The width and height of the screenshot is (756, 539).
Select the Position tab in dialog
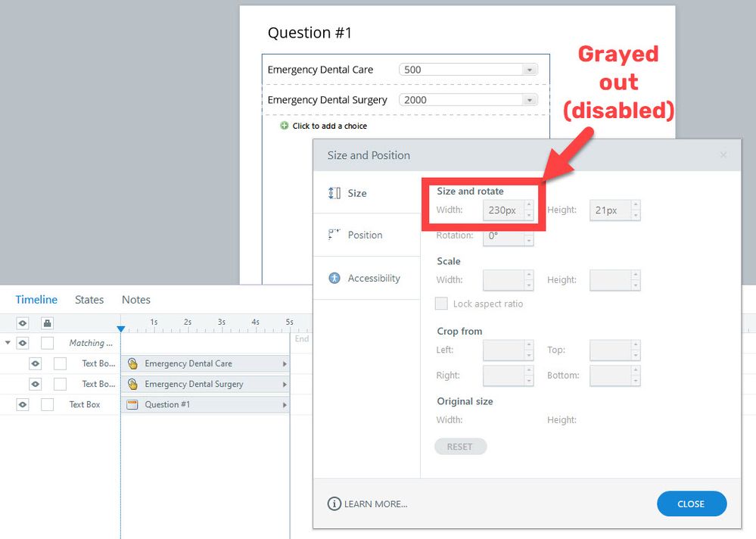[366, 235]
